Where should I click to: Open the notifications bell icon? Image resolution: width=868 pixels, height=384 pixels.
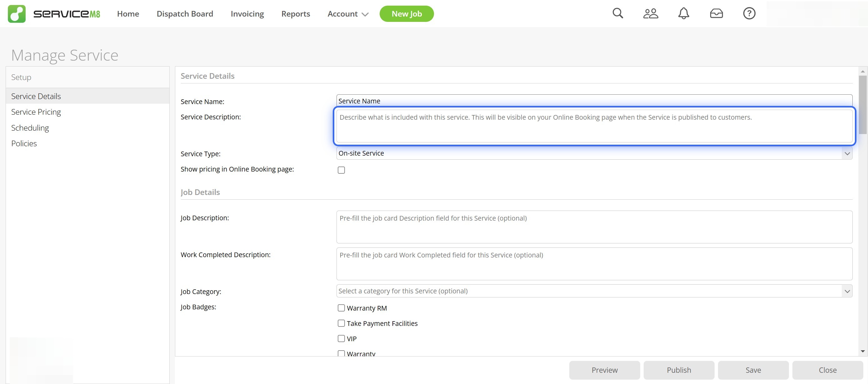683,13
